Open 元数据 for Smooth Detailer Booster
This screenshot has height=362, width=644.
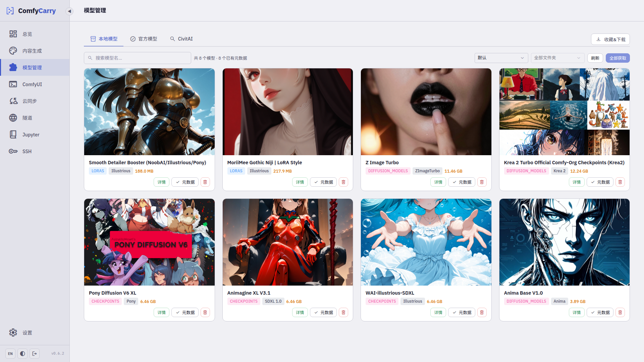185,182
